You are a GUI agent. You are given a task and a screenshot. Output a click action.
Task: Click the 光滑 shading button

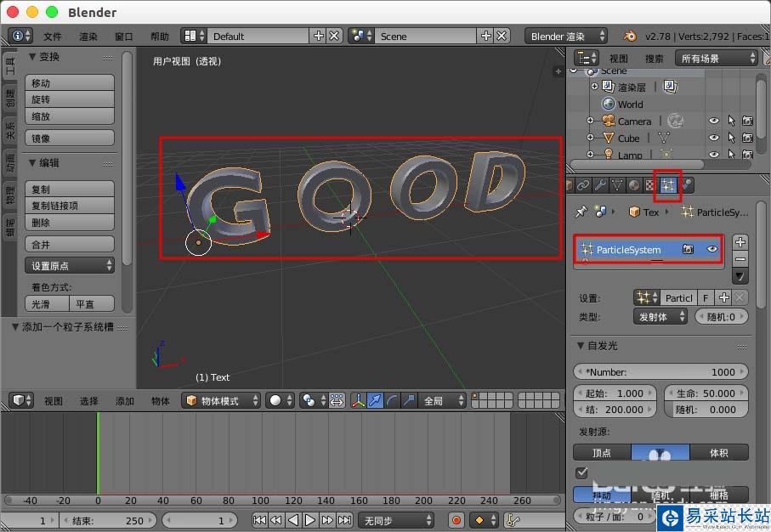coord(48,303)
